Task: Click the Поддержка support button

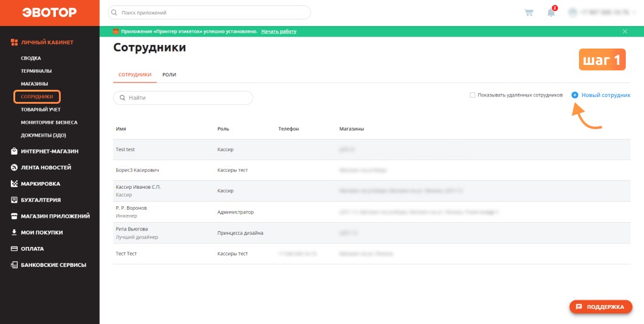Action: 601,307
